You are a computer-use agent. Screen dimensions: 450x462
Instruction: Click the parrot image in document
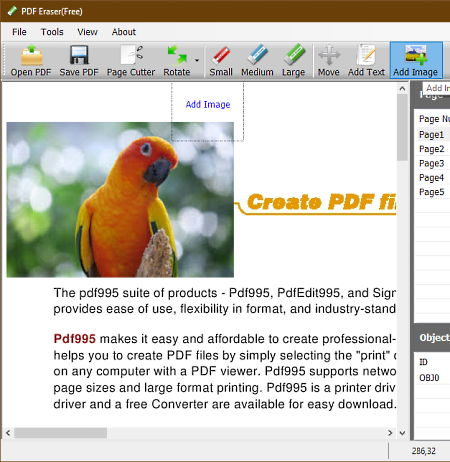120,199
